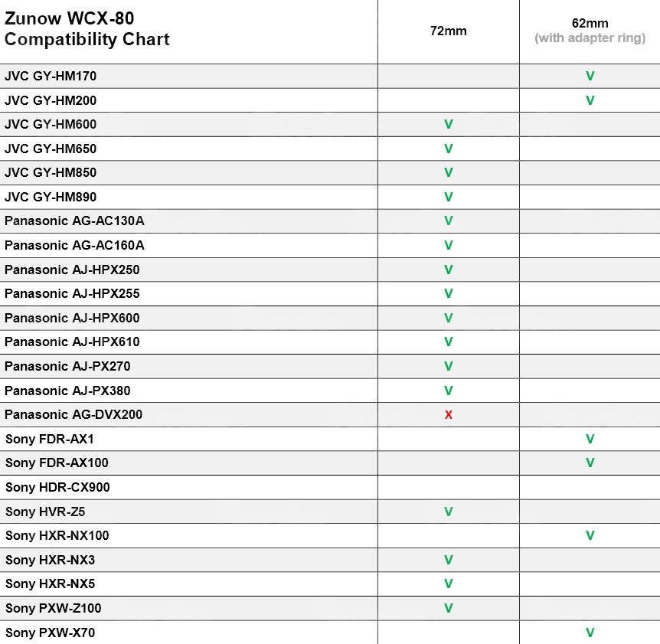Screen dimensions: 660x644
Task: Click the Zunow WCX-80 Compatibility Chart title
Action: [87, 29]
